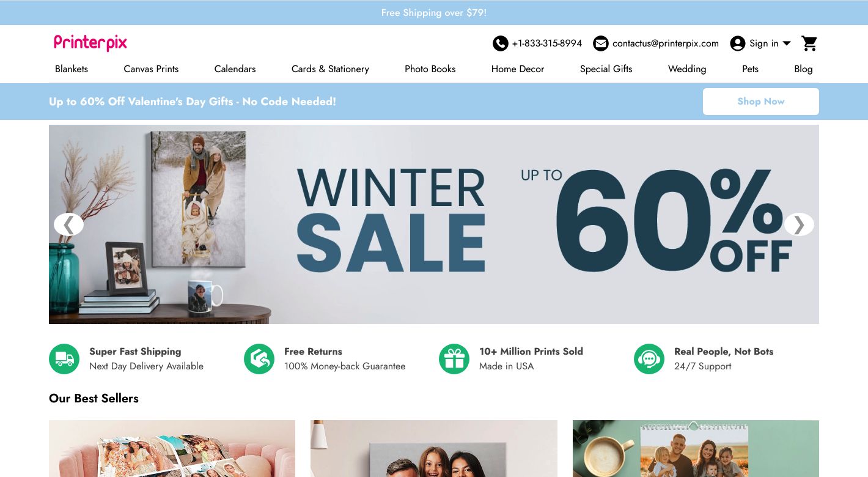The width and height of the screenshot is (868, 477).
Task: Show next banner slide with right chevron
Action: [799, 224]
